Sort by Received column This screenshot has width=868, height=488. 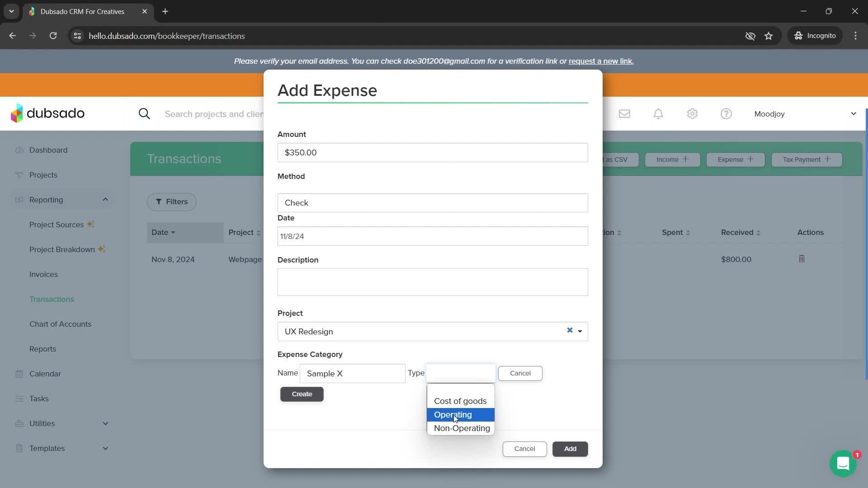pos(741,232)
